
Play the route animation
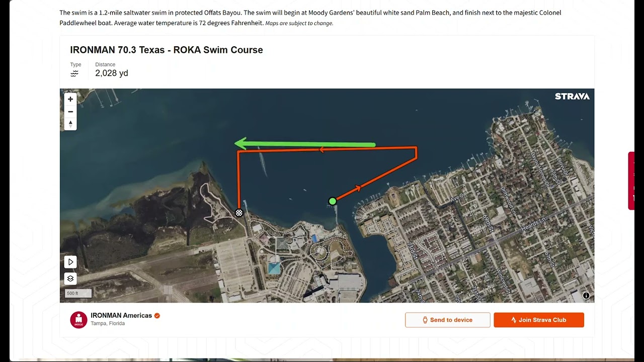pyautogui.click(x=70, y=262)
